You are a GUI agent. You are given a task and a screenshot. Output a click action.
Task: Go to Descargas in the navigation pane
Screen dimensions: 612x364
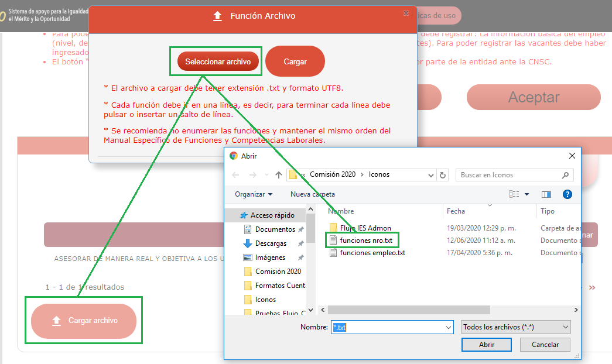271,243
